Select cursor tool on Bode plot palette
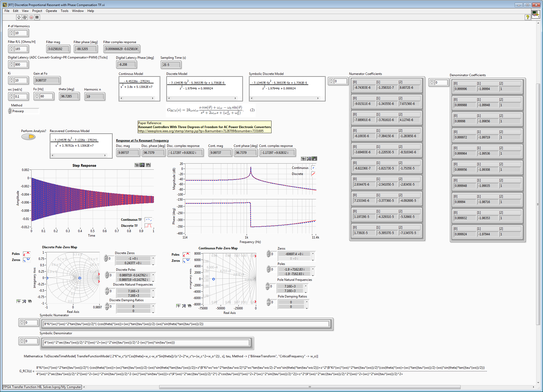The width and height of the screenshot is (543, 392). [x=303, y=159]
